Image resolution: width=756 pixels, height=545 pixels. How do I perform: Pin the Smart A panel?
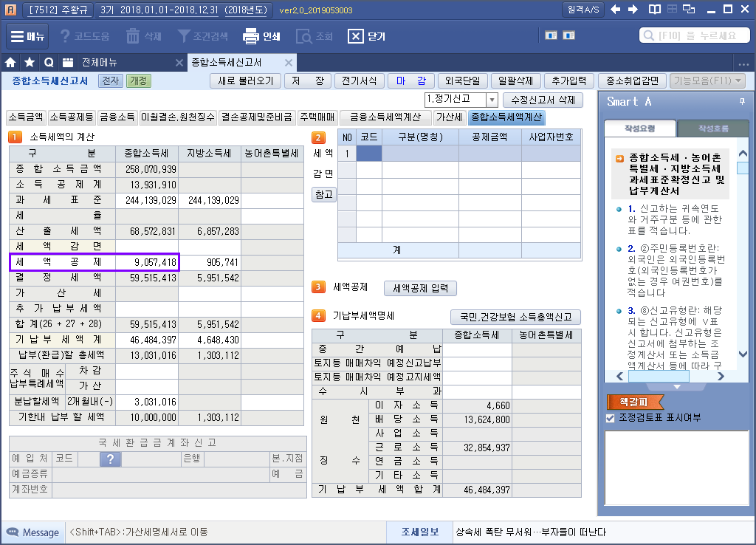pyautogui.click(x=742, y=101)
